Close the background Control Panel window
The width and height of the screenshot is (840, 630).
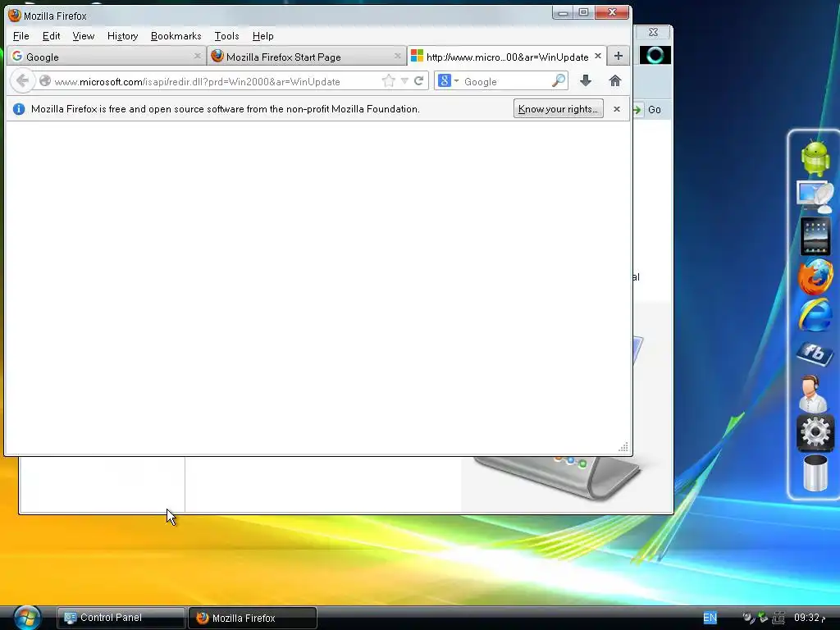coord(653,32)
